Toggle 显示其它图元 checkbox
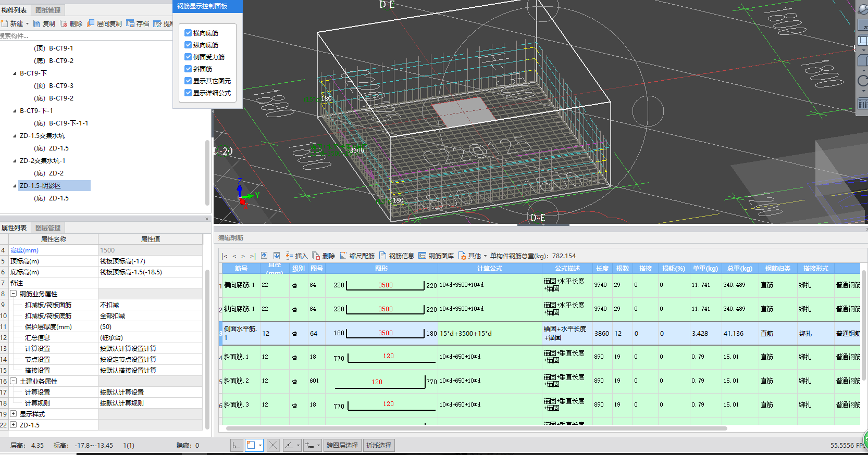Image resolution: width=868 pixels, height=455 pixels. click(x=188, y=81)
